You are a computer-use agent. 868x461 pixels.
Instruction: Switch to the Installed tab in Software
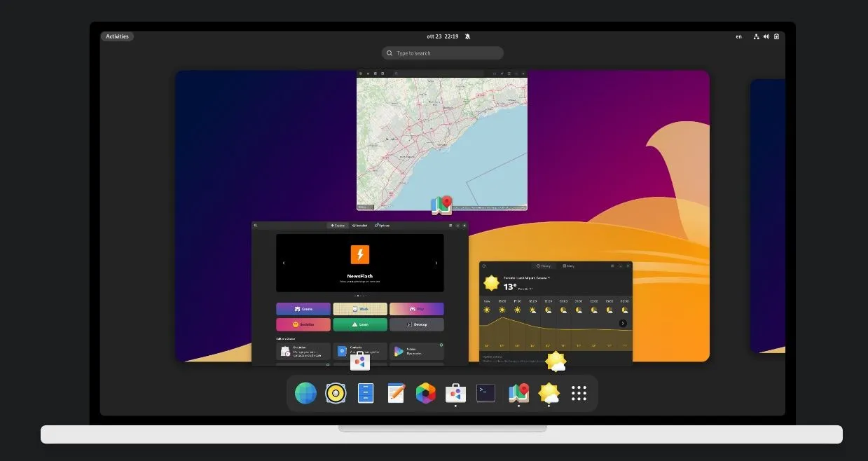click(x=359, y=225)
